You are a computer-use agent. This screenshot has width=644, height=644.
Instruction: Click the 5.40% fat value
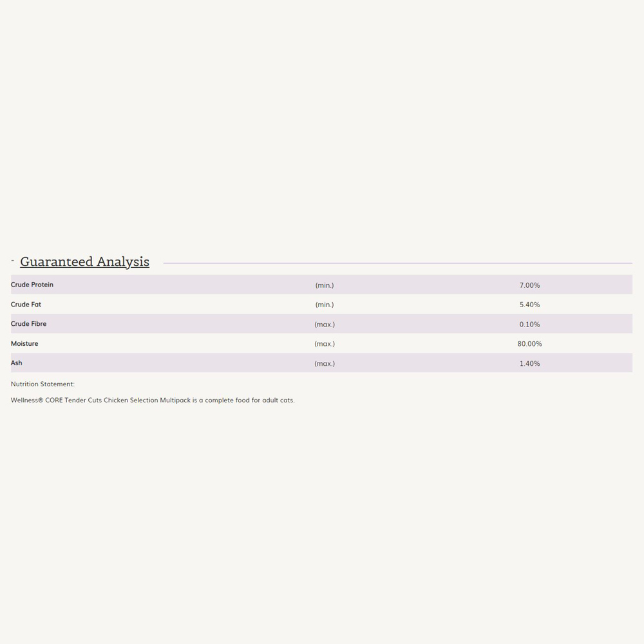tap(529, 305)
